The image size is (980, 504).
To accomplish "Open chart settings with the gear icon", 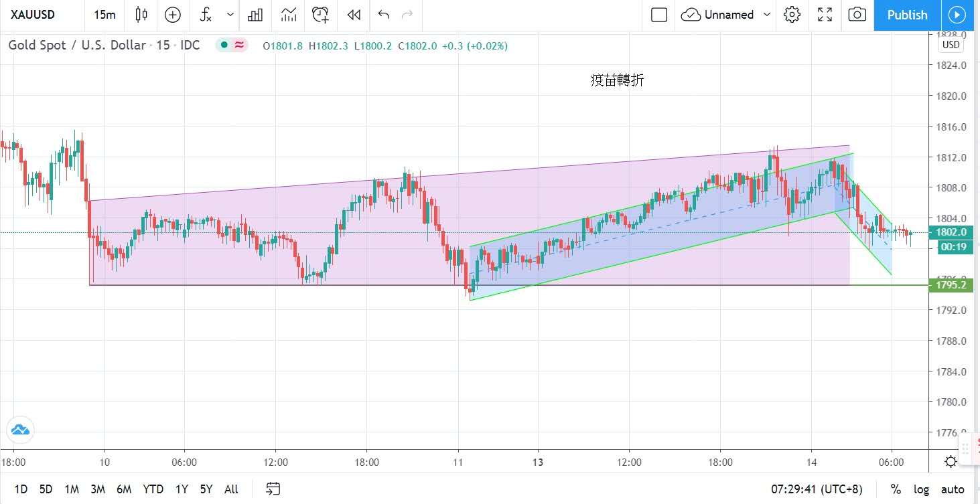I will tap(792, 15).
